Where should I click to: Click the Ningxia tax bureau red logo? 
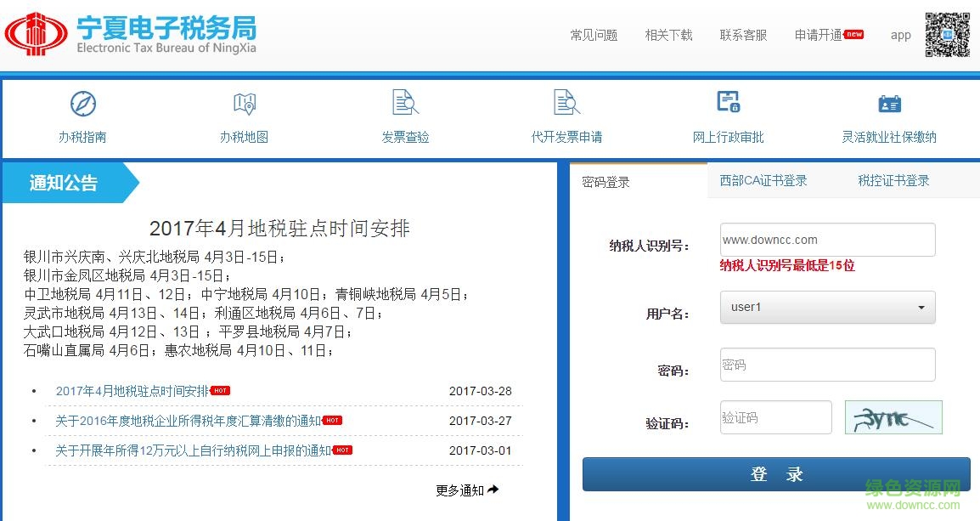point(37,34)
